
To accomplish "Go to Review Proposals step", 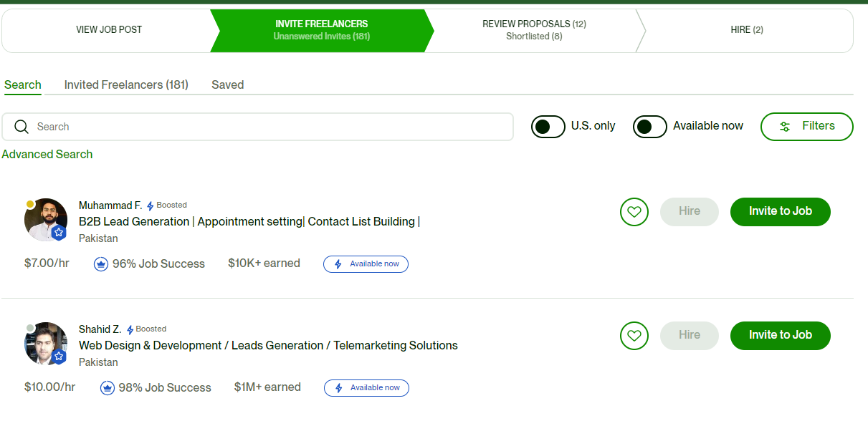I will [535, 30].
